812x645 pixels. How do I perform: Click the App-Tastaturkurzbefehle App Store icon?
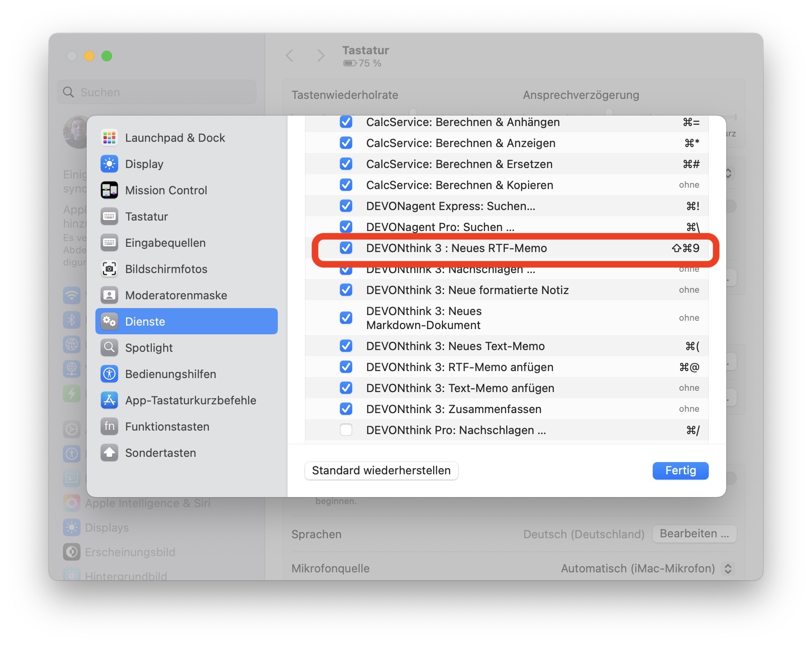pyautogui.click(x=109, y=400)
